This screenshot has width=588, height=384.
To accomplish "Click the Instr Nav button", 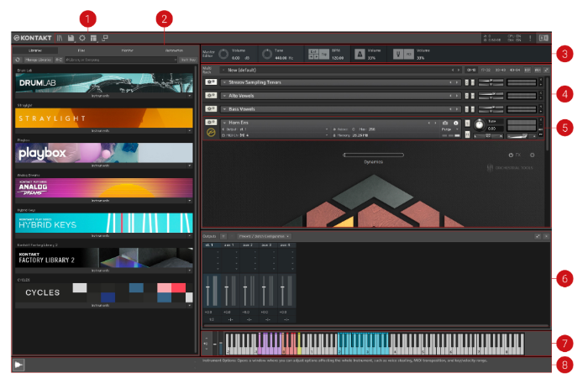I will pyautogui.click(x=188, y=60).
